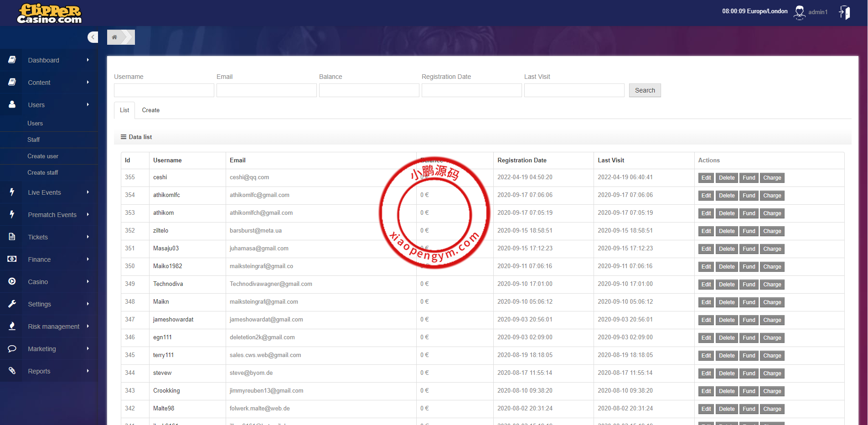Open Create staff in sidebar submenu

(43, 173)
